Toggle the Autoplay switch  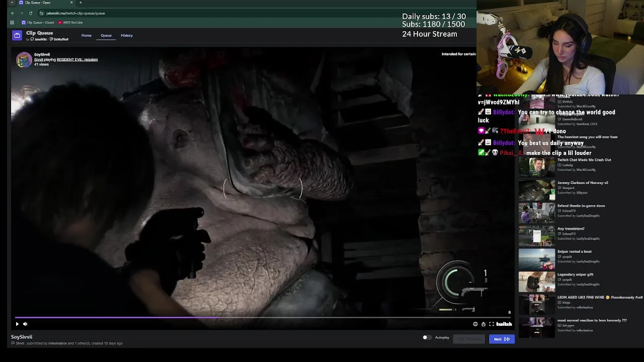tap(427, 337)
